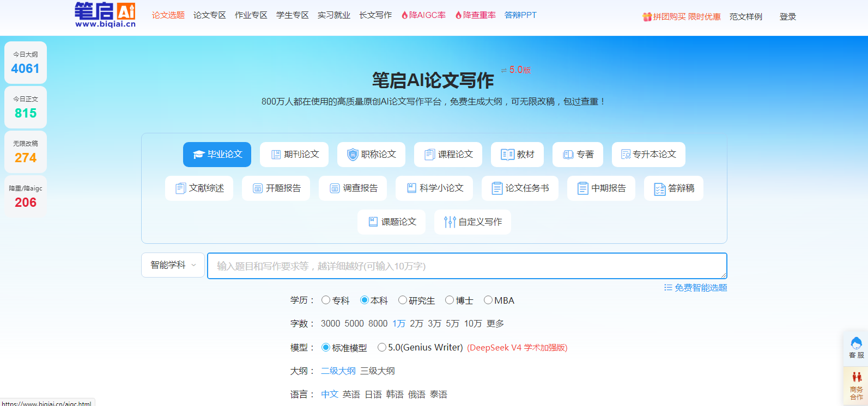Screen dimensions: 868x406
Task: Select the 文献综述 icon
Action: [x=181, y=188]
